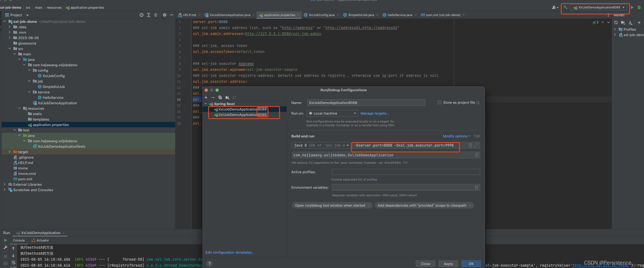This screenshot has width=644, height=268.
Task: Expand the target folder in Project tree
Action: pyautogui.click(x=10, y=152)
